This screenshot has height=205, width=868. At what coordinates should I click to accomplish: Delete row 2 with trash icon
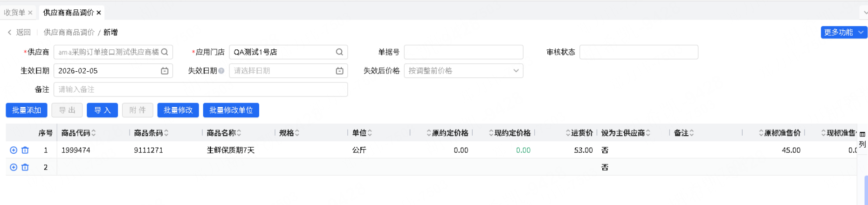(x=25, y=167)
